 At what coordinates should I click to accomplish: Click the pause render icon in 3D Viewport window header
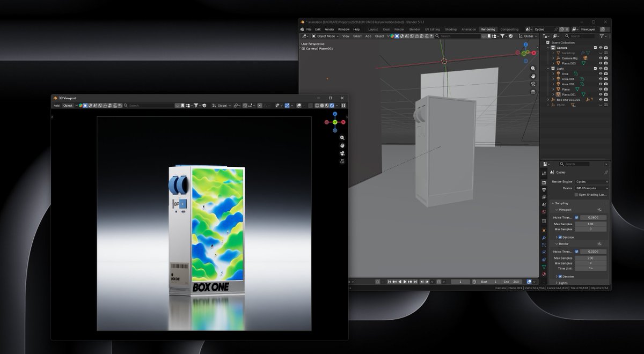tap(343, 106)
